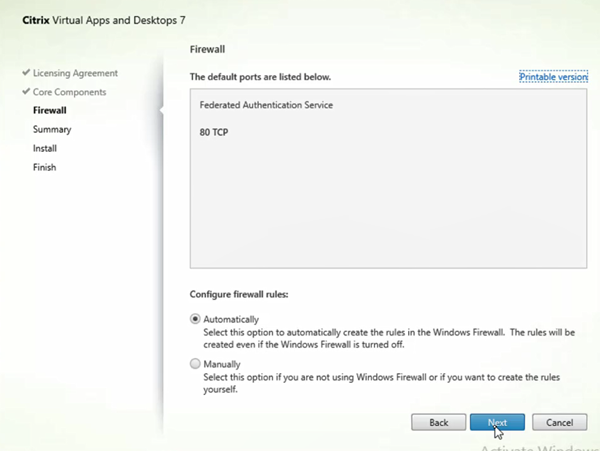Click the Citrix Virtual Apps and Desktops 7 title

click(102, 20)
